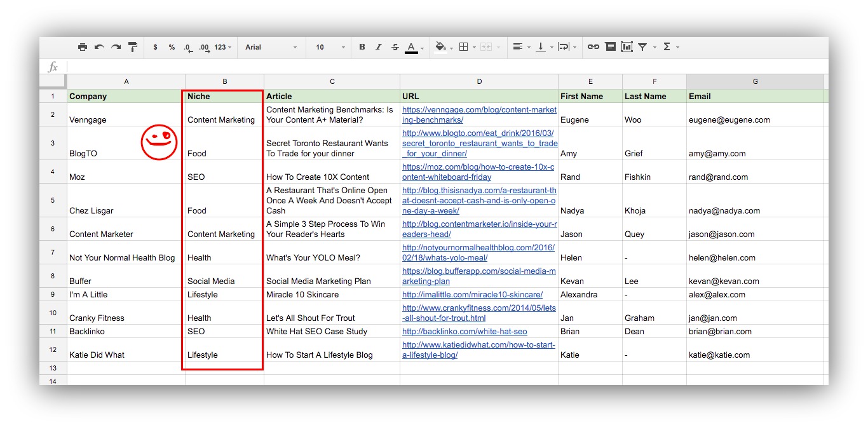Select column G header
Viewport: 868px width, 427px height.
(755, 82)
